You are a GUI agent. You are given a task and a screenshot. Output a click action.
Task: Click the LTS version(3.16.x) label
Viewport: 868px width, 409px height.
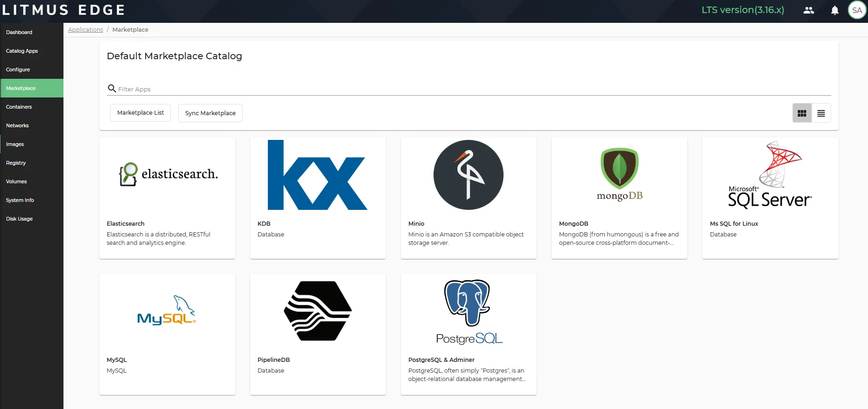point(743,10)
